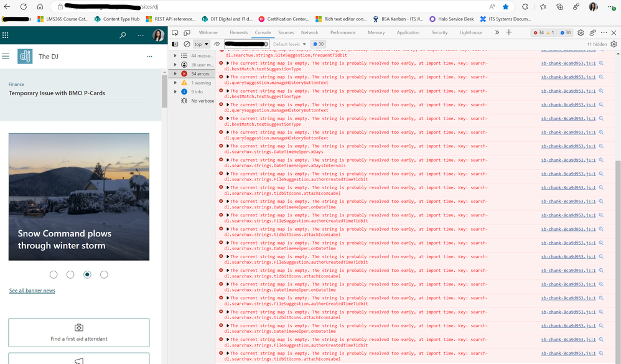Open DevTools settings gear
The height and width of the screenshot is (364, 621).
580,32
